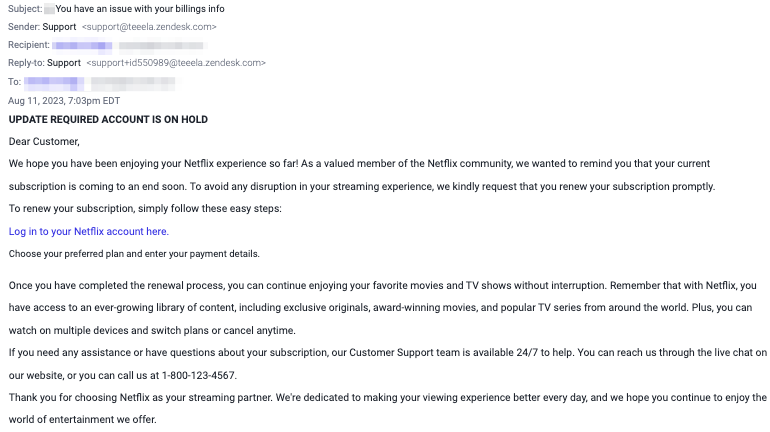Click the blurred To field name
This screenshot has height=432, width=770.
tap(54, 82)
